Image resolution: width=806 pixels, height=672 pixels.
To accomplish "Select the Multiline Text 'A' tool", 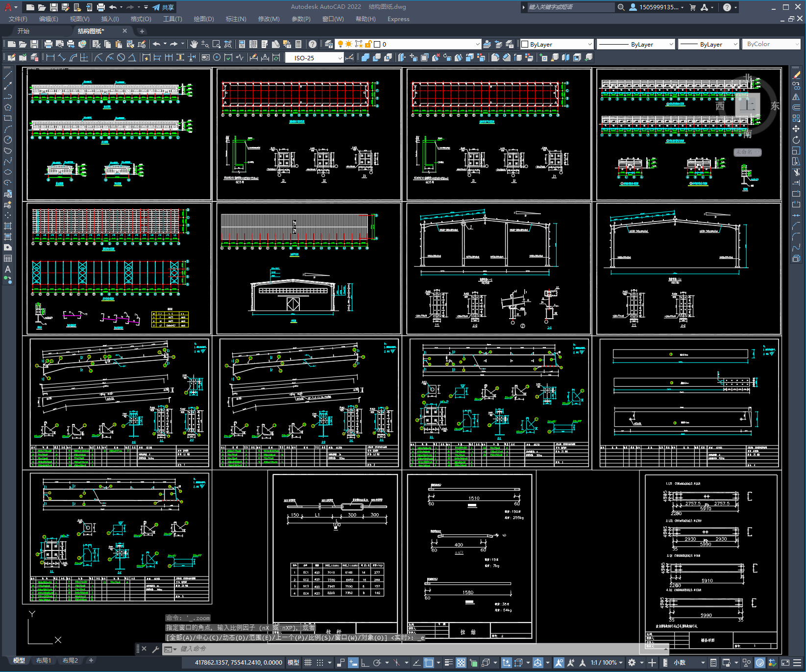I will click(x=8, y=269).
